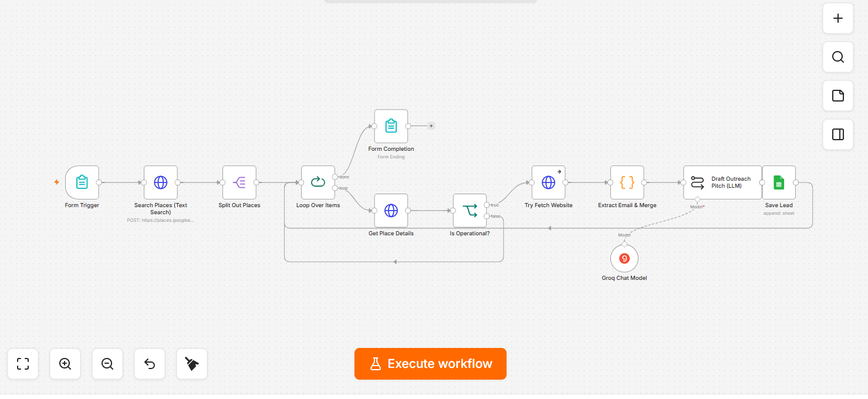Zoom in on the canvas
Viewport: 868px width, 399px height.
coord(65,364)
